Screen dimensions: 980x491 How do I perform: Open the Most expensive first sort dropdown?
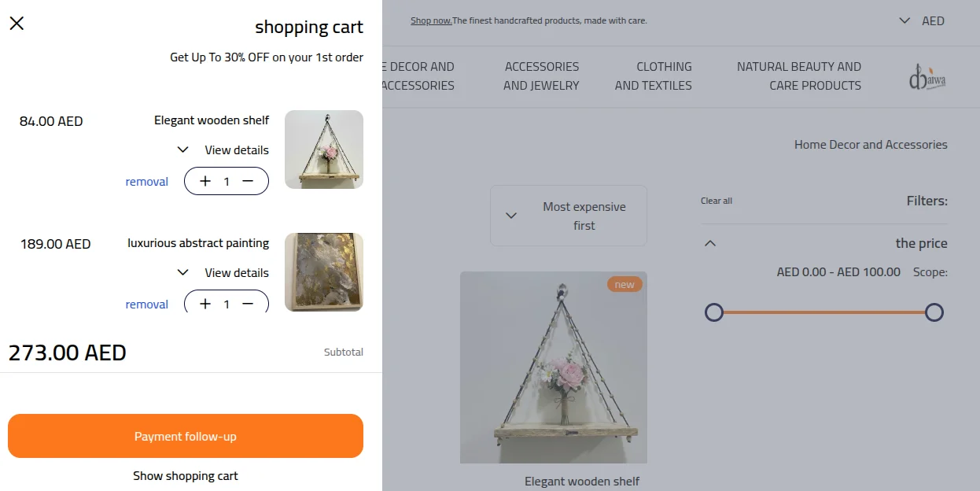click(568, 215)
